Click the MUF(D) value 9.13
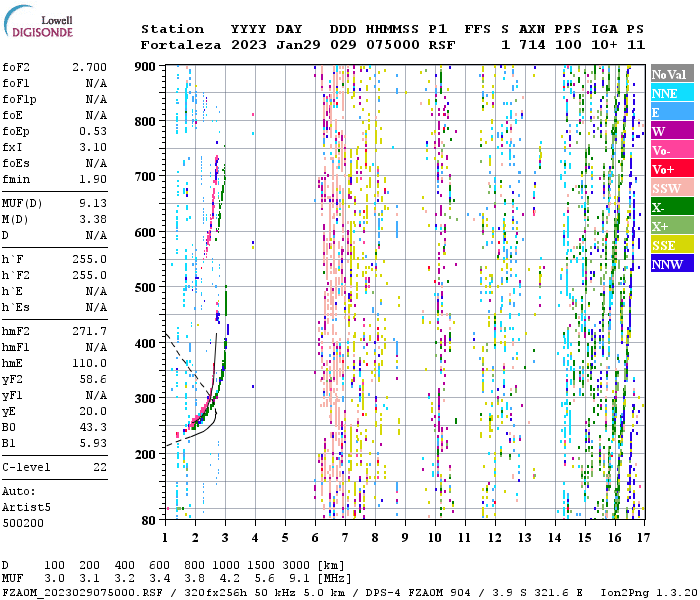700x600 pixels. pyautogui.click(x=93, y=204)
